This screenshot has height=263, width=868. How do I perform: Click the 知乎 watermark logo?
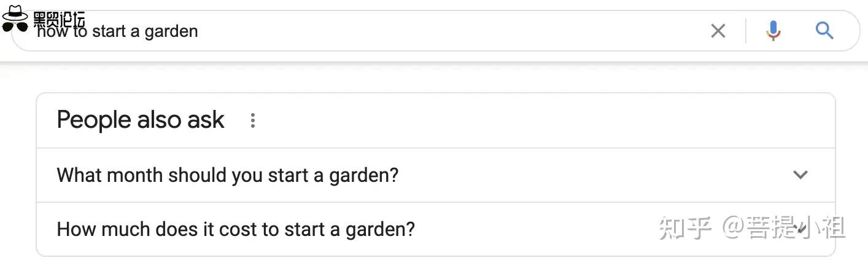click(685, 229)
